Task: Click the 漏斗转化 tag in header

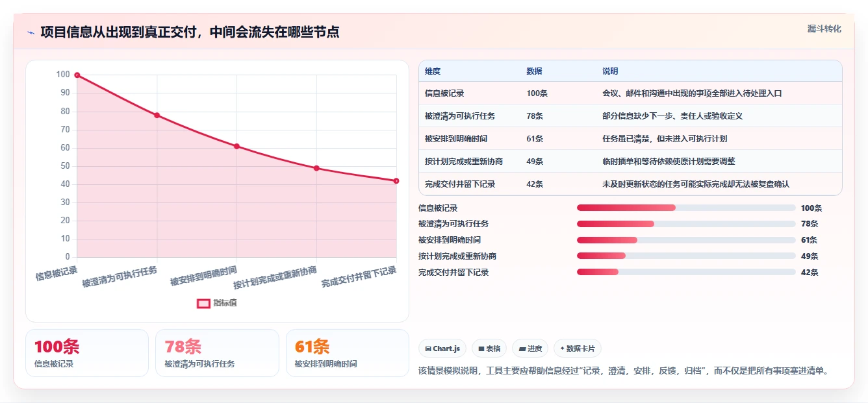Action: pyautogui.click(x=824, y=29)
